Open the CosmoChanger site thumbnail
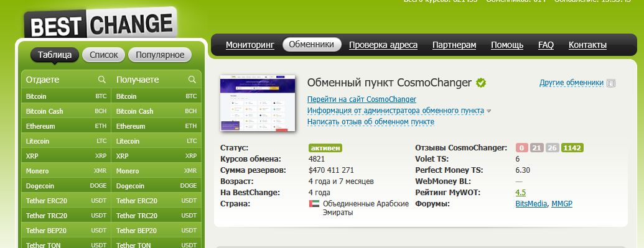 pos(258,103)
